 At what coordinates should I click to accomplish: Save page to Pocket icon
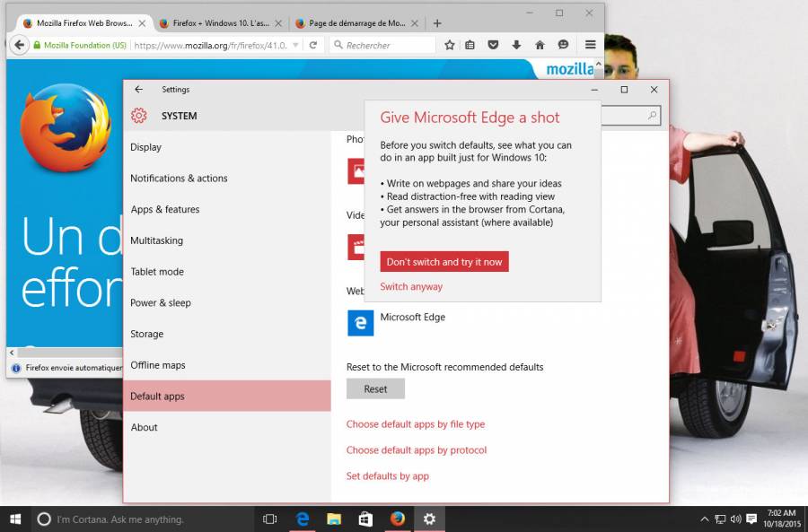(x=493, y=45)
